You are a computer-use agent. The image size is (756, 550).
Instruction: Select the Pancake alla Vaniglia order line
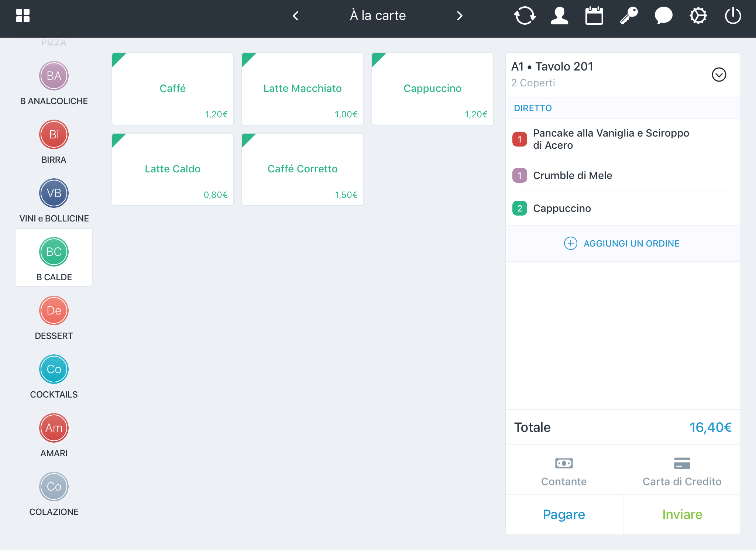pyautogui.click(x=623, y=139)
